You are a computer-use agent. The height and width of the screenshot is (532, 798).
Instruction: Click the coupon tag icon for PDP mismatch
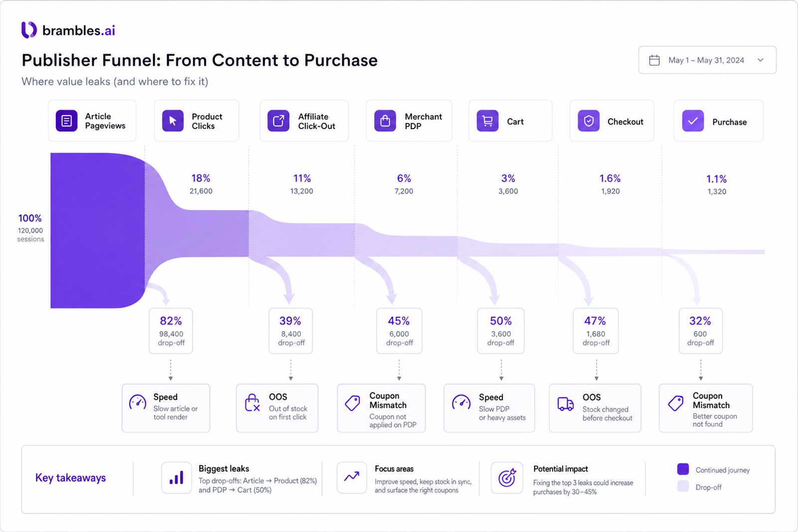click(x=353, y=403)
